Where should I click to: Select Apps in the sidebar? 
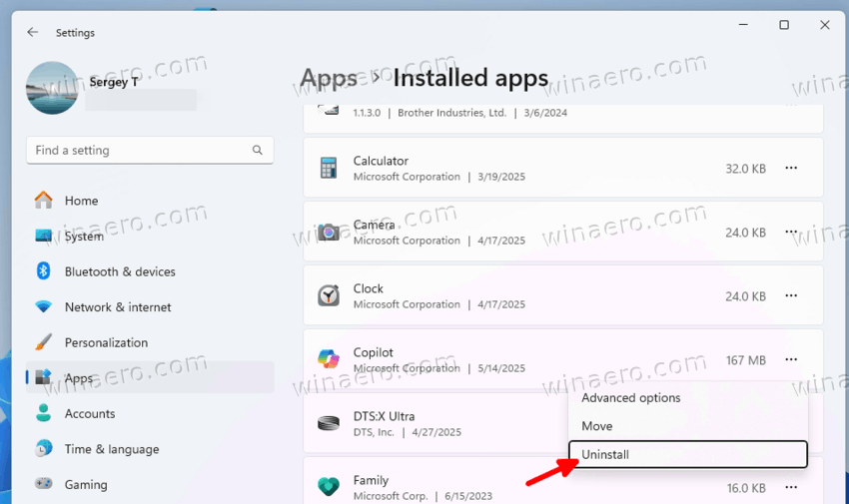150,378
